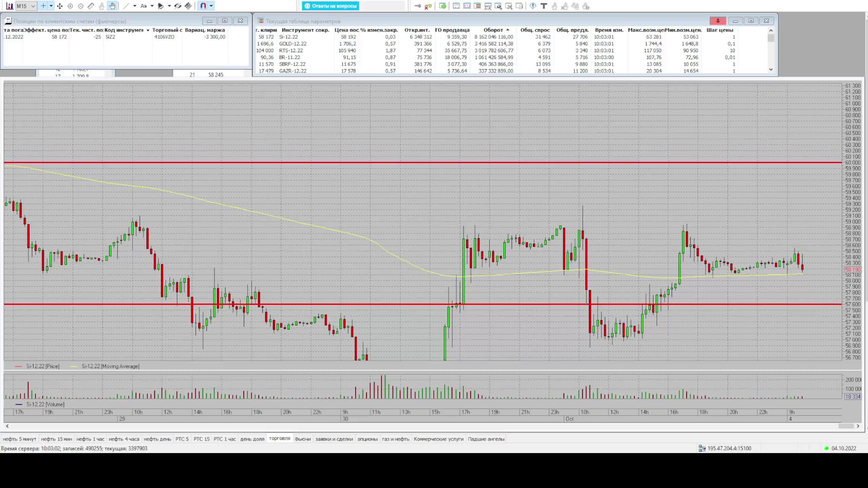
Task: Click the green plus add-window icon
Action: pos(442,6)
